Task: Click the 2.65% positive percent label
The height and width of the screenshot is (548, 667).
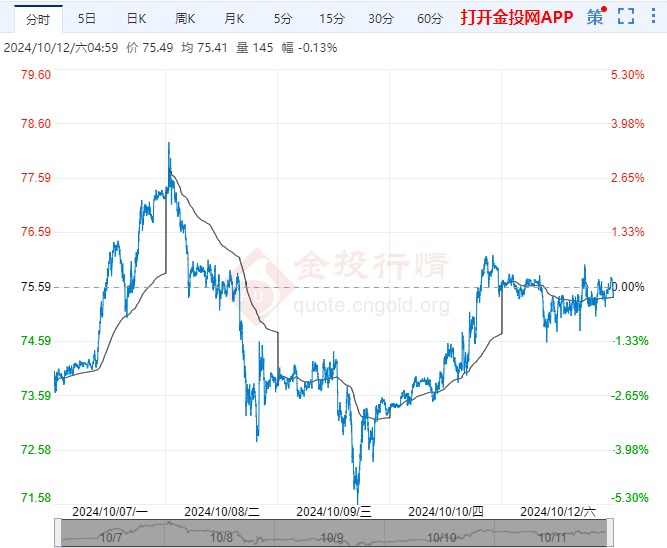Action: tap(627, 177)
